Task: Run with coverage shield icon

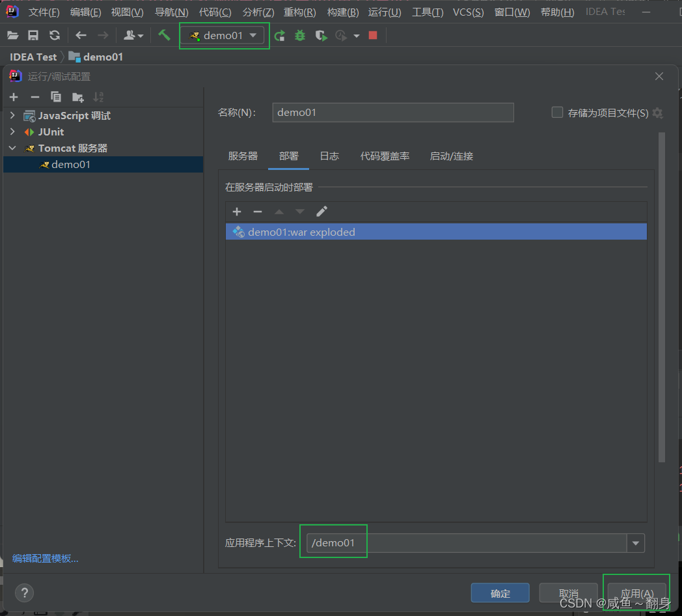Action: pos(321,35)
